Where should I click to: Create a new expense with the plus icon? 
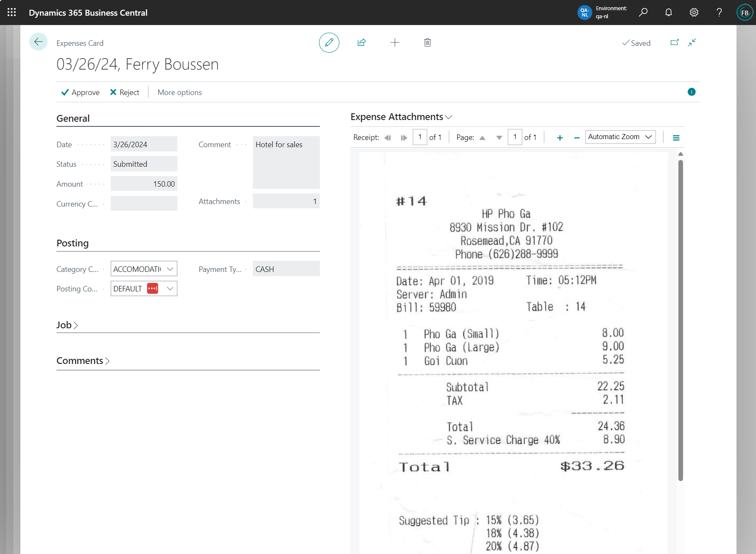click(x=395, y=42)
